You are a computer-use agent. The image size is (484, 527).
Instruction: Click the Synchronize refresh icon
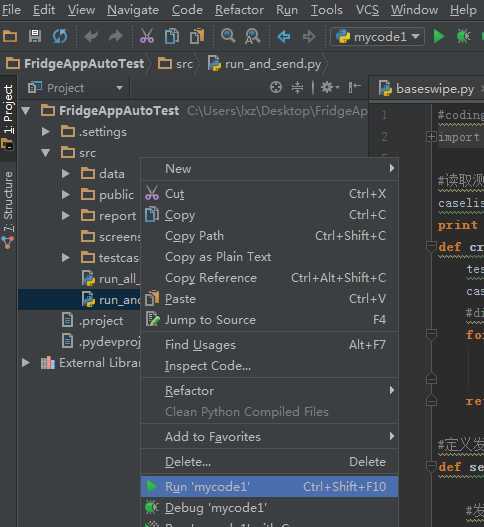click(x=59, y=36)
